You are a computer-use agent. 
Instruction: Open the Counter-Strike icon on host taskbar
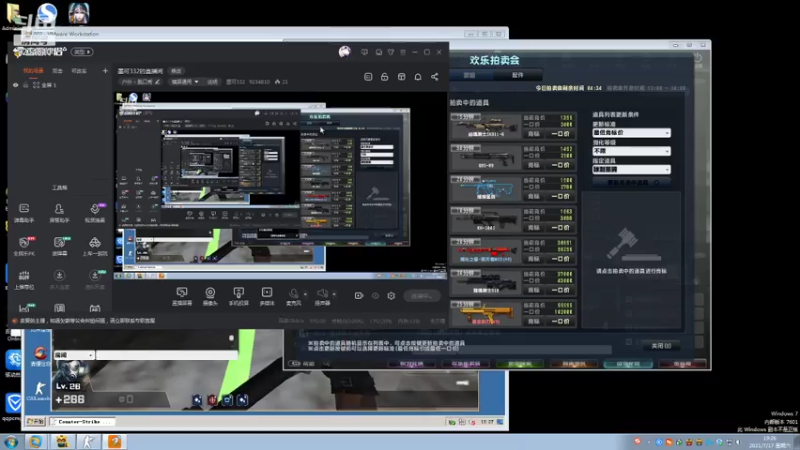(x=89, y=442)
